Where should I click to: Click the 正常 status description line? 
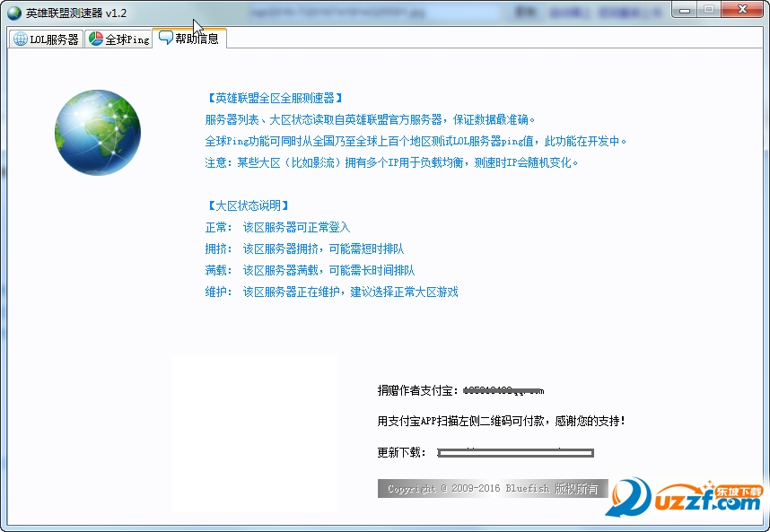(x=277, y=227)
